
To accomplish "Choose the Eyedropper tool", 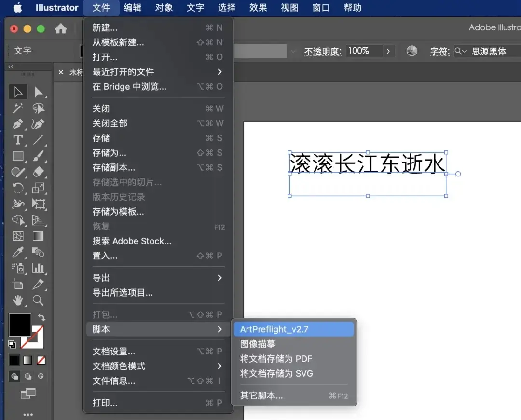I will (x=18, y=252).
